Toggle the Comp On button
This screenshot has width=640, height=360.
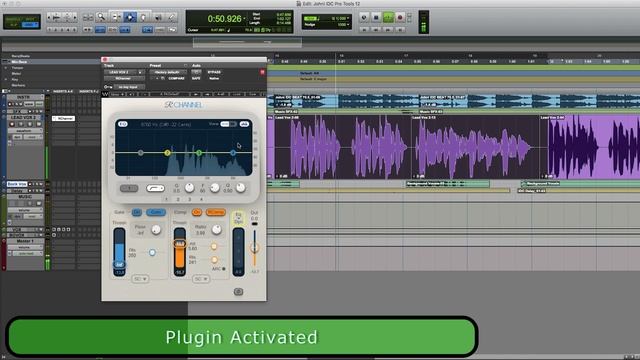[197, 212]
